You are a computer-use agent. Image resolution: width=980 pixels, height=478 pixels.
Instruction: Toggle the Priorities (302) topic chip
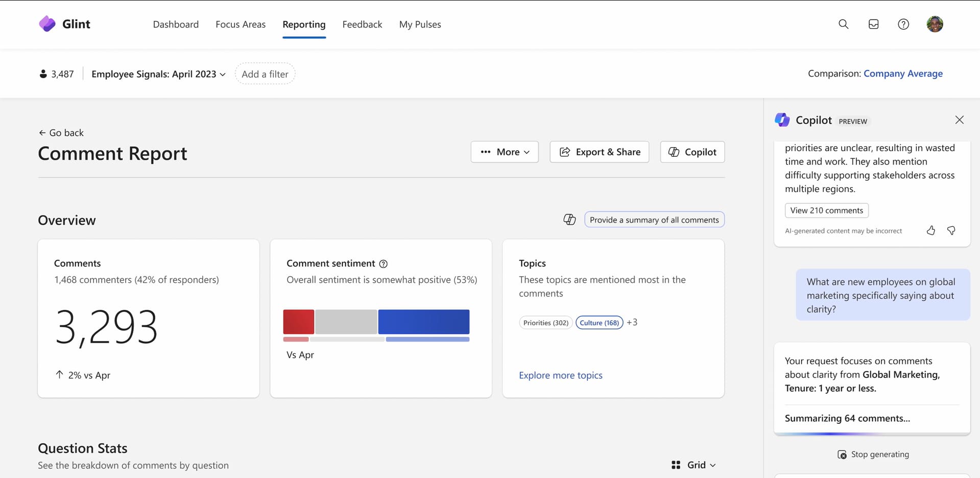(x=545, y=323)
